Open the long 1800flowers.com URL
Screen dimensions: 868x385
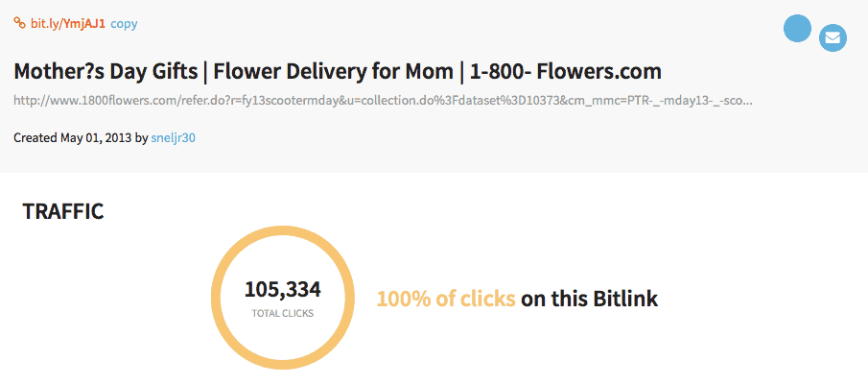pos(383,102)
